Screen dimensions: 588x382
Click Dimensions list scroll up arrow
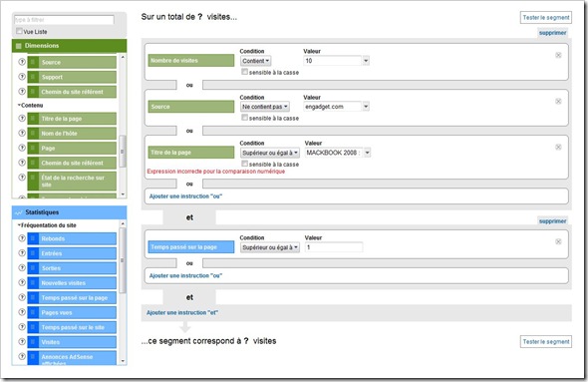point(123,57)
